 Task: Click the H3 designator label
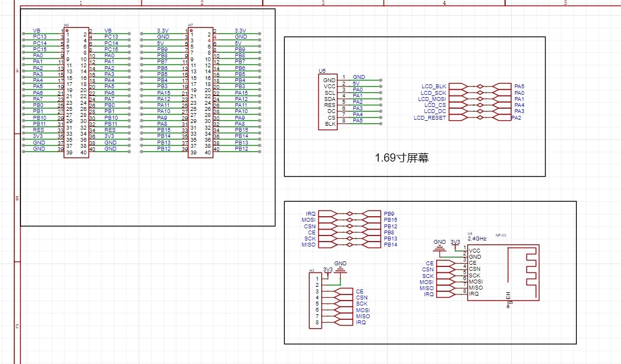312,271
